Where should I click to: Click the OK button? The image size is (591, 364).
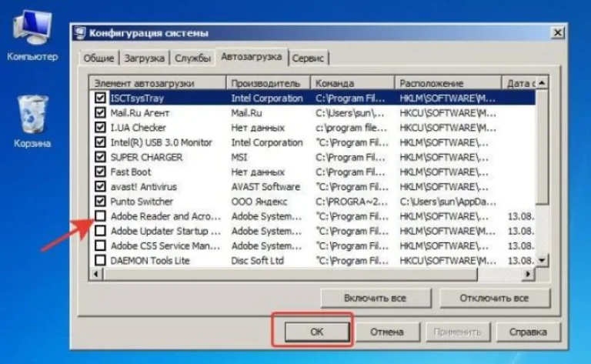(x=317, y=332)
